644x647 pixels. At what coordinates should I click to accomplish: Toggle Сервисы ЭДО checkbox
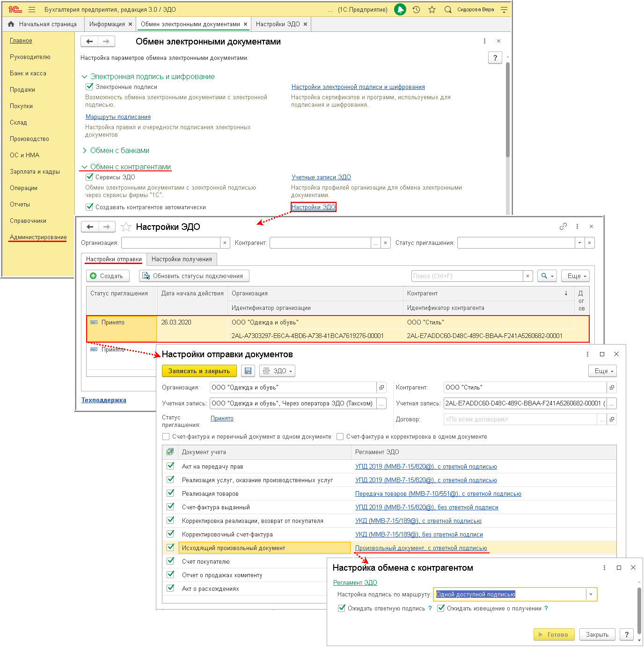click(x=89, y=177)
